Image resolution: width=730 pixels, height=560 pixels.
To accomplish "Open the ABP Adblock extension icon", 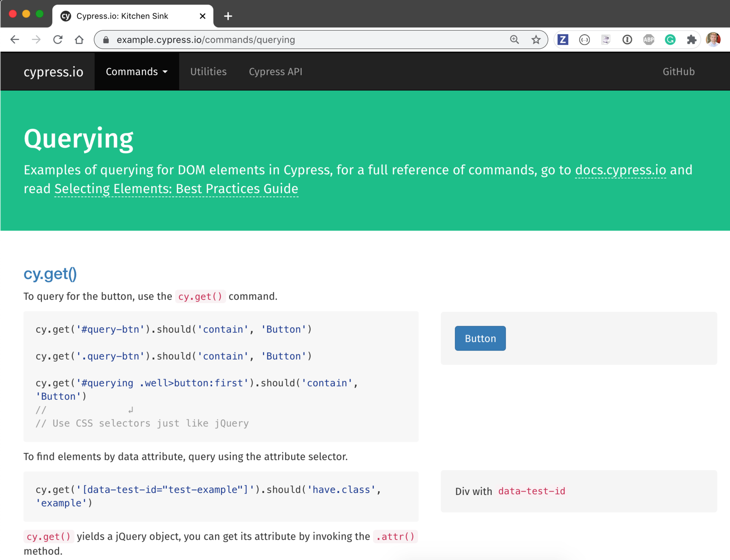I will tap(649, 39).
